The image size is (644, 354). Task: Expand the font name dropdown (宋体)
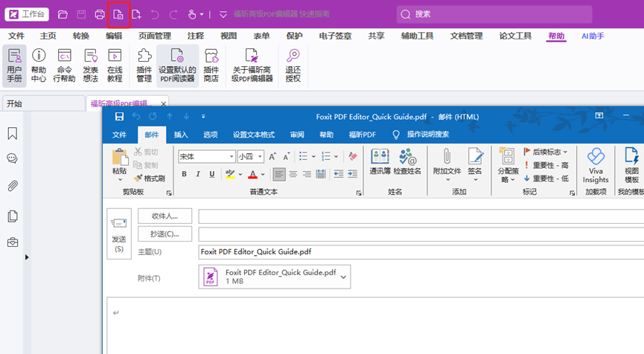pos(230,157)
